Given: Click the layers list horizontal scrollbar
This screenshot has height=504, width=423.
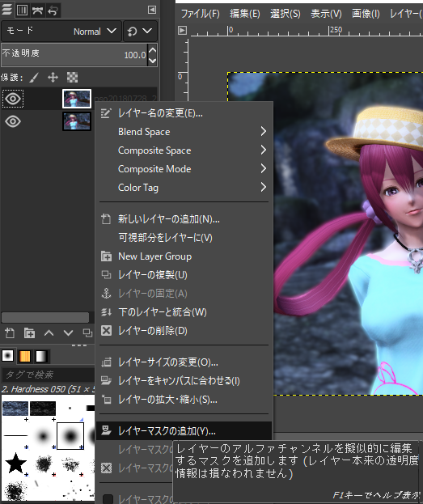Looking at the screenshot, I should (45, 318).
